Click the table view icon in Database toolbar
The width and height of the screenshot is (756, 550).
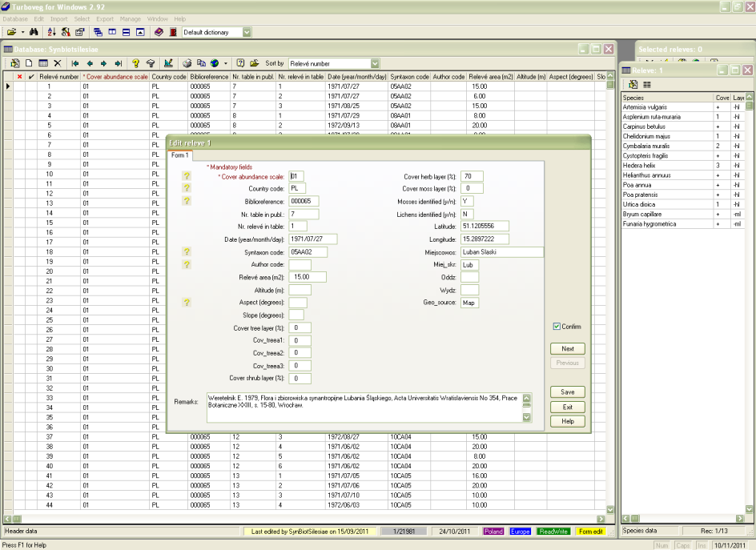pyautogui.click(x=43, y=63)
